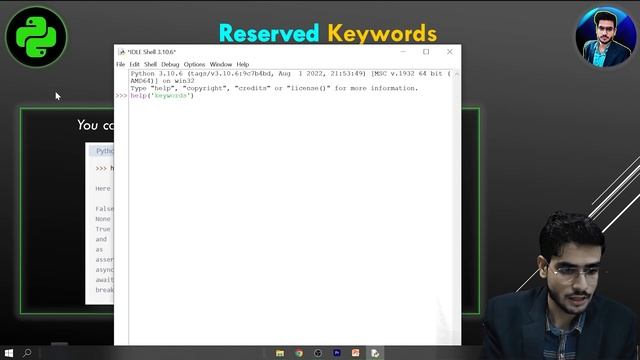
Task: Open OBS Studio from the taskbar
Action: pyautogui.click(x=318, y=353)
